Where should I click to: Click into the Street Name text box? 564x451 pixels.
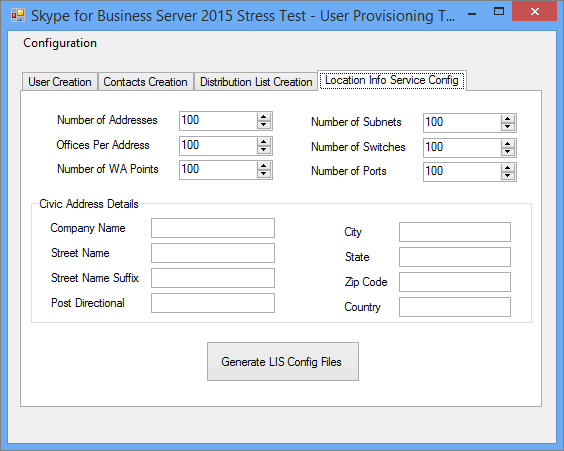(x=213, y=253)
